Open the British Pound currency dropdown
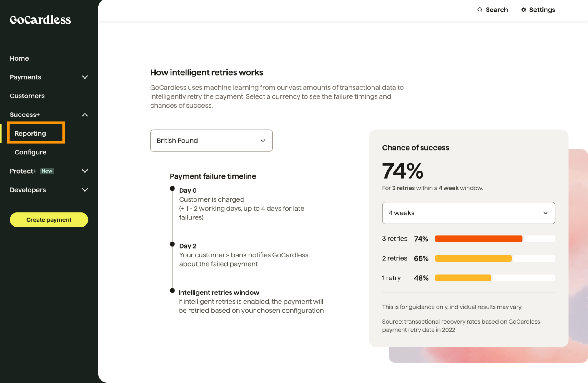 (x=211, y=141)
